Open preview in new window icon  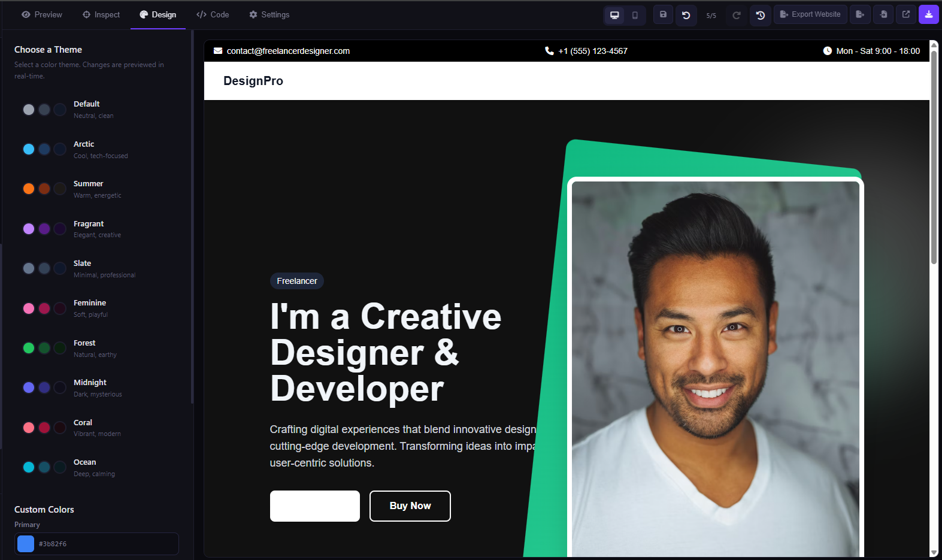(906, 14)
